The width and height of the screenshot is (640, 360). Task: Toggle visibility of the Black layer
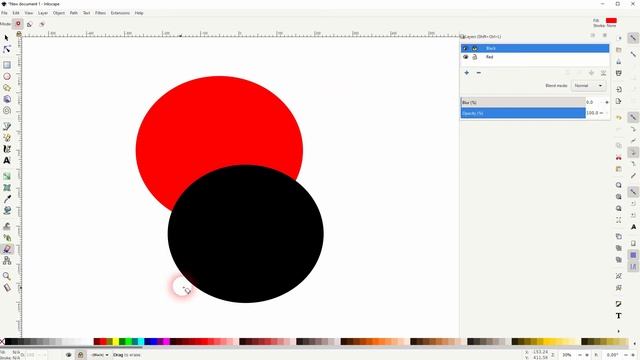click(x=465, y=49)
